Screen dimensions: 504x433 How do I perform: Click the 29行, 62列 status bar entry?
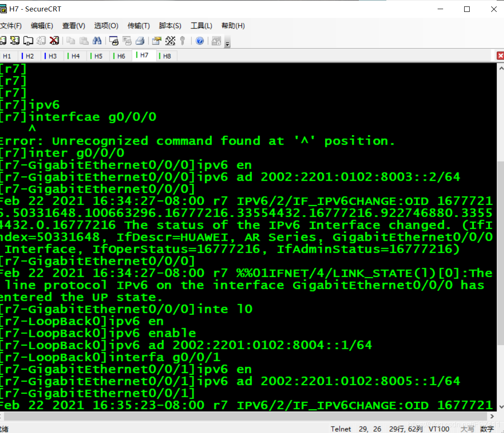tap(406, 429)
